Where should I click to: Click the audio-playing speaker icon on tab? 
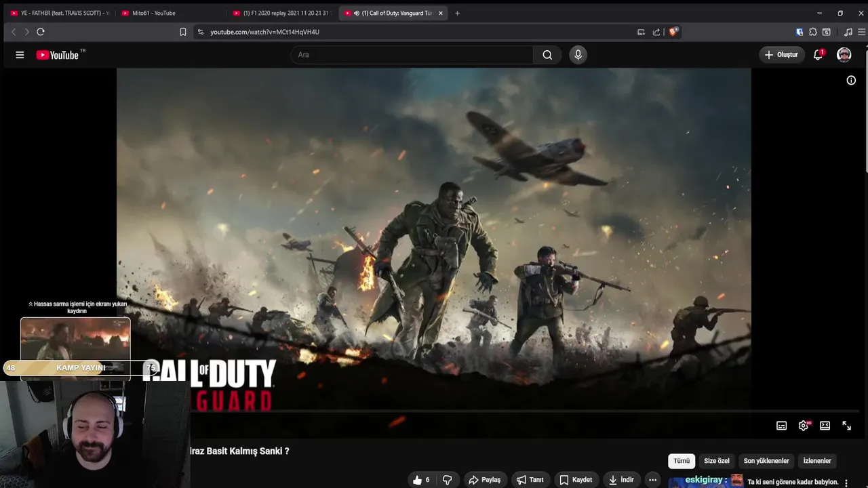[356, 13]
